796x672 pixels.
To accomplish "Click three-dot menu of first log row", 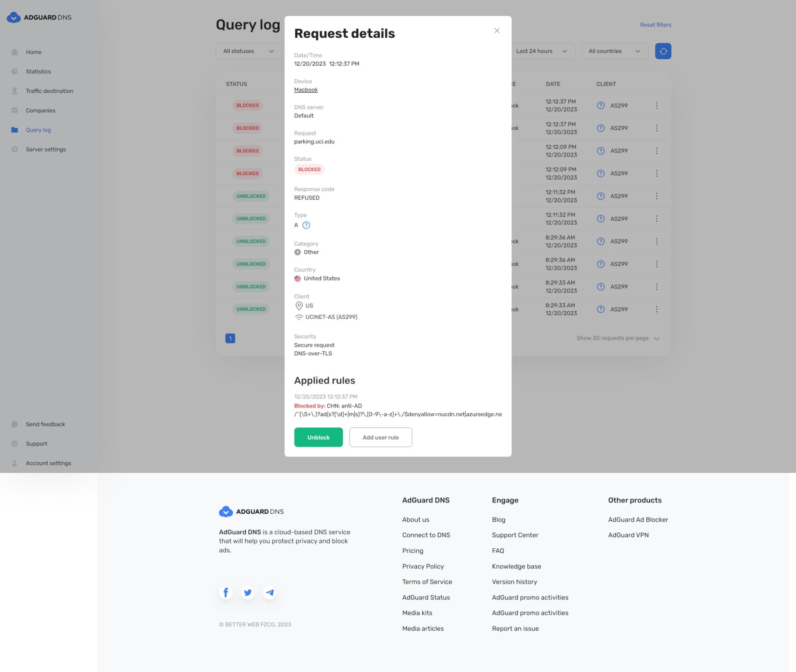I will click(x=656, y=105).
